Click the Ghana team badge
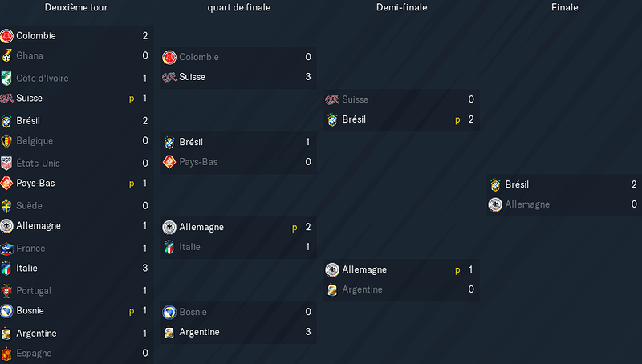This screenshot has height=364, width=642. [6, 55]
